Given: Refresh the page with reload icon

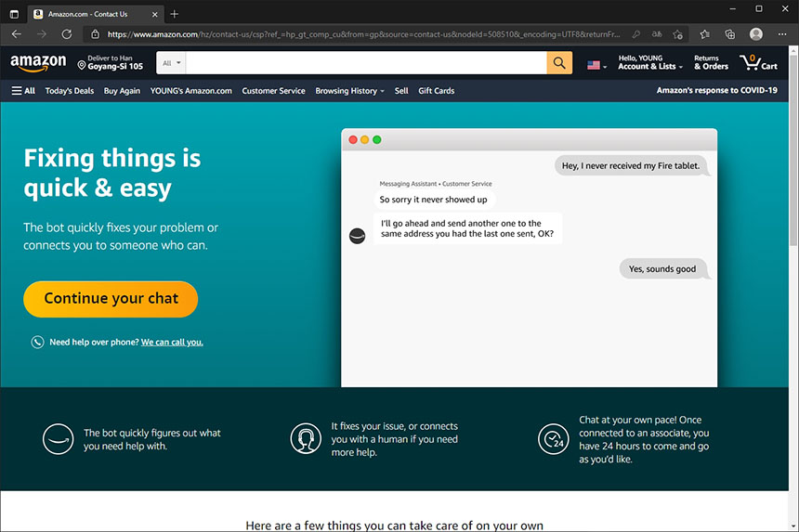Looking at the screenshot, I should 66,34.
